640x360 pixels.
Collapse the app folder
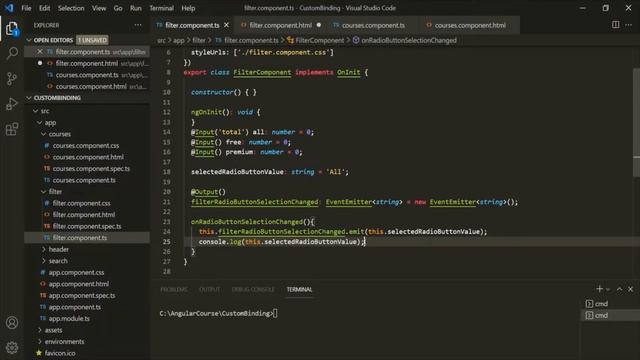(x=40, y=122)
